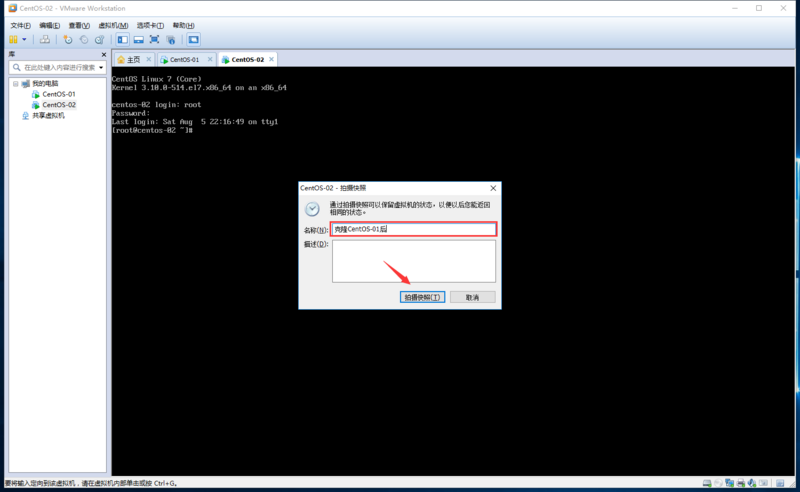Click the network adapter status bar icon
The image size is (800, 492).
coord(729,483)
